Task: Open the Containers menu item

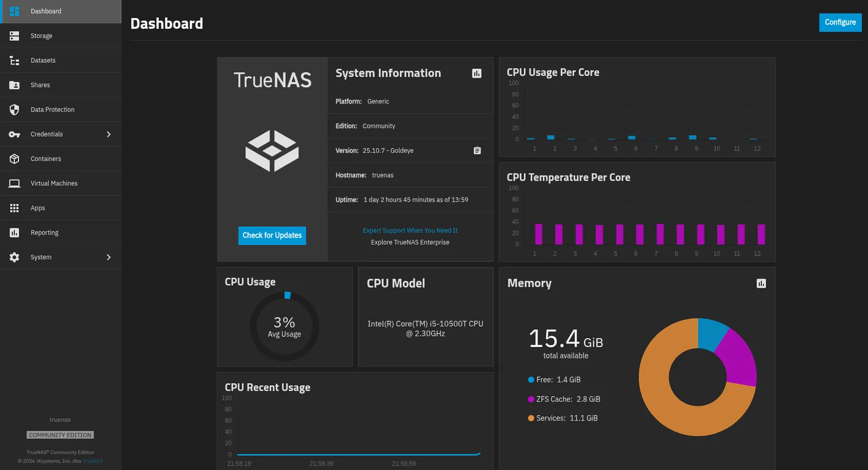Action: (61, 159)
